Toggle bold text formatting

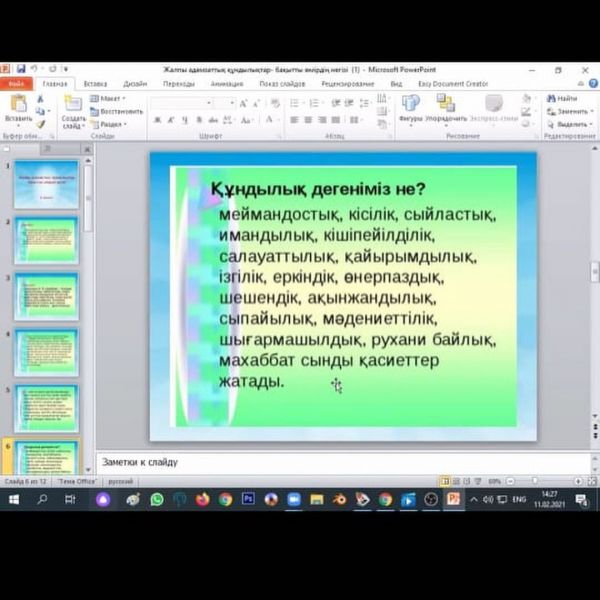coord(158,119)
